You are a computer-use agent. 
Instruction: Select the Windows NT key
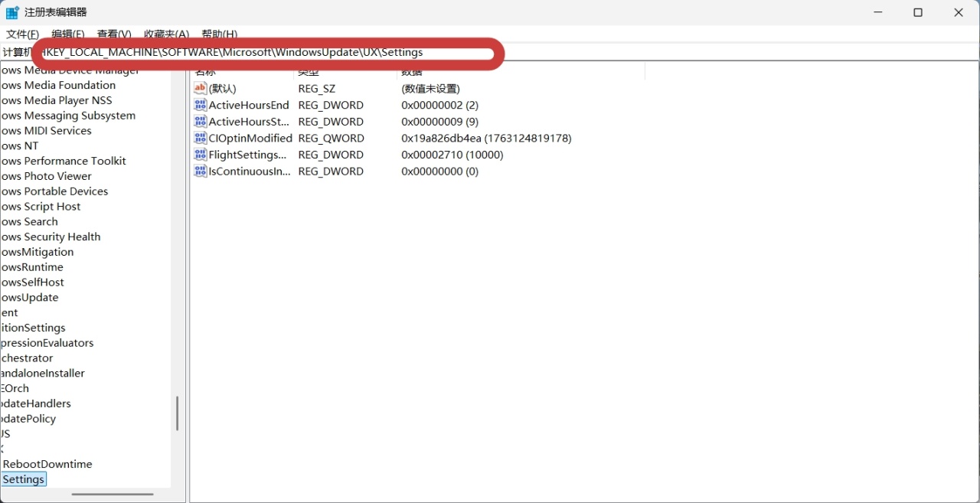(x=20, y=145)
